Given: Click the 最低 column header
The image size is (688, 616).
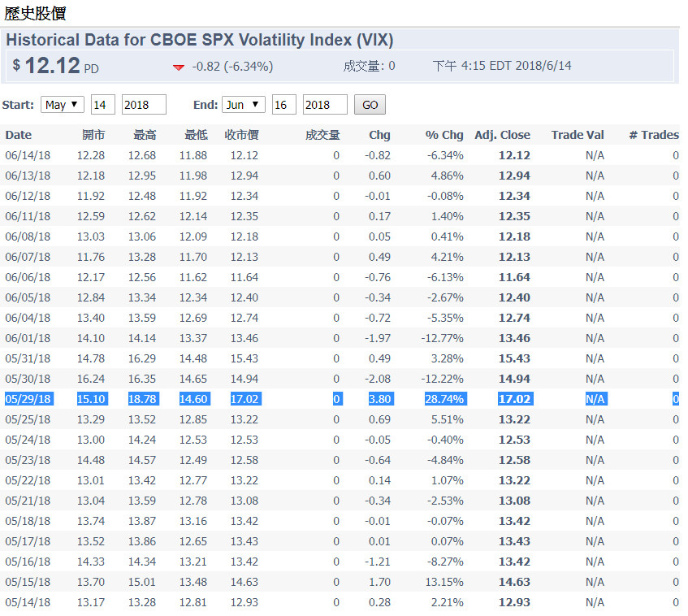Looking at the screenshot, I should (x=196, y=135).
